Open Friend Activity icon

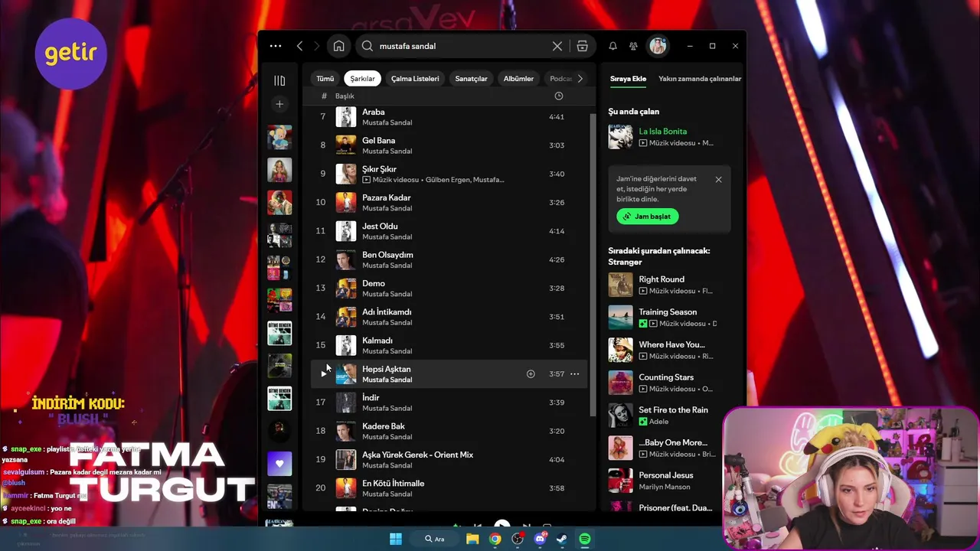[x=633, y=46]
